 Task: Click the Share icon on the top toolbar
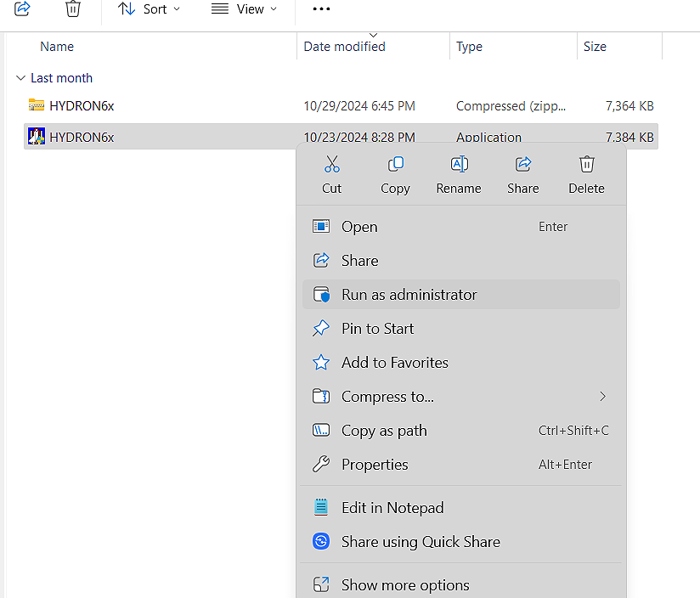click(21, 9)
